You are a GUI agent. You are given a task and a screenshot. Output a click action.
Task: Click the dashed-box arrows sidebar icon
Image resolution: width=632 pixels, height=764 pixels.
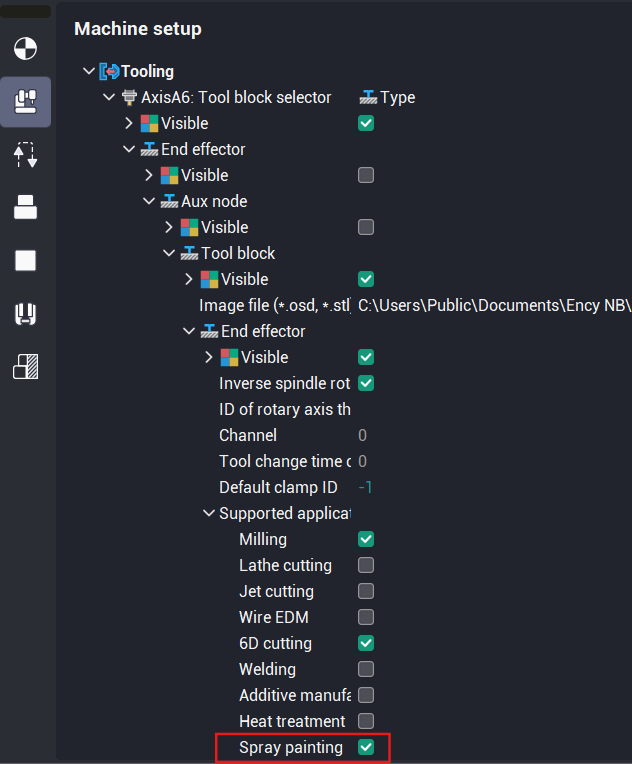pos(26,155)
